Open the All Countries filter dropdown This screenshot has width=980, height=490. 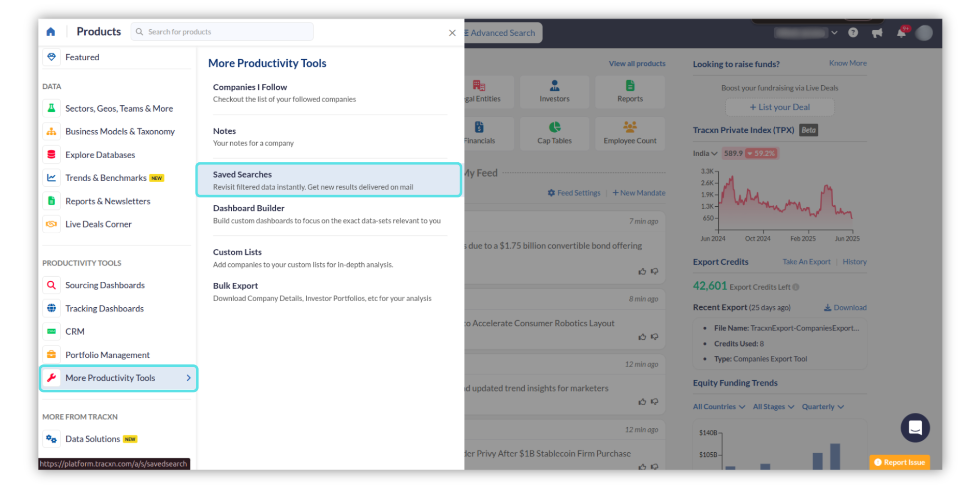pyautogui.click(x=719, y=407)
